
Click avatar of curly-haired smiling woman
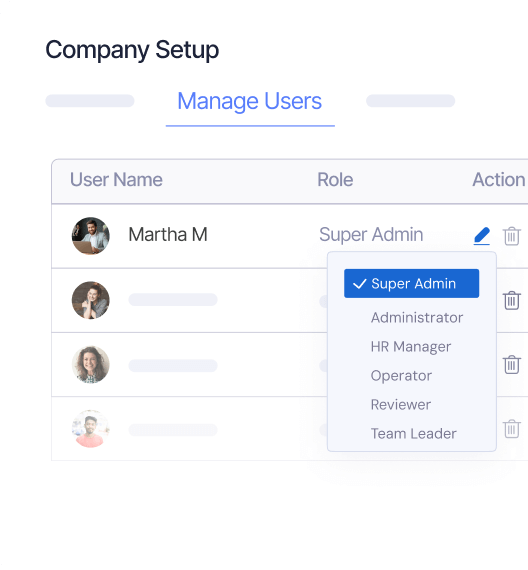click(x=91, y=365)
